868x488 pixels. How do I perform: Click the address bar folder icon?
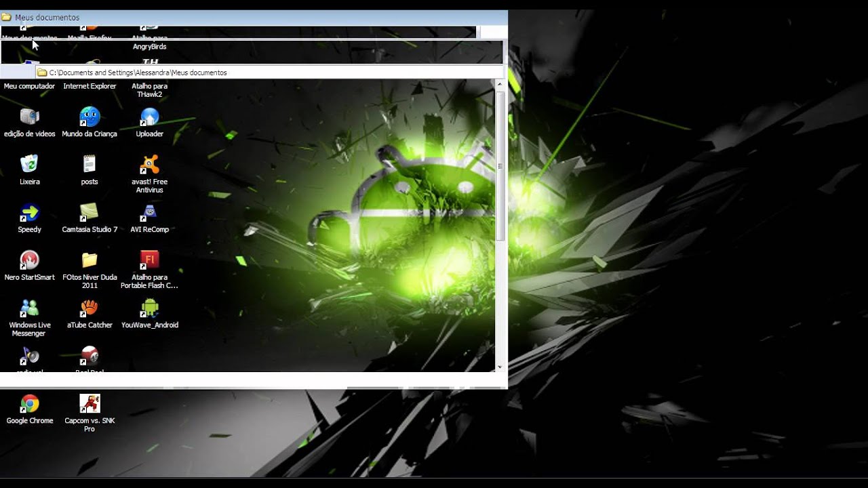(x=42, y=73)
